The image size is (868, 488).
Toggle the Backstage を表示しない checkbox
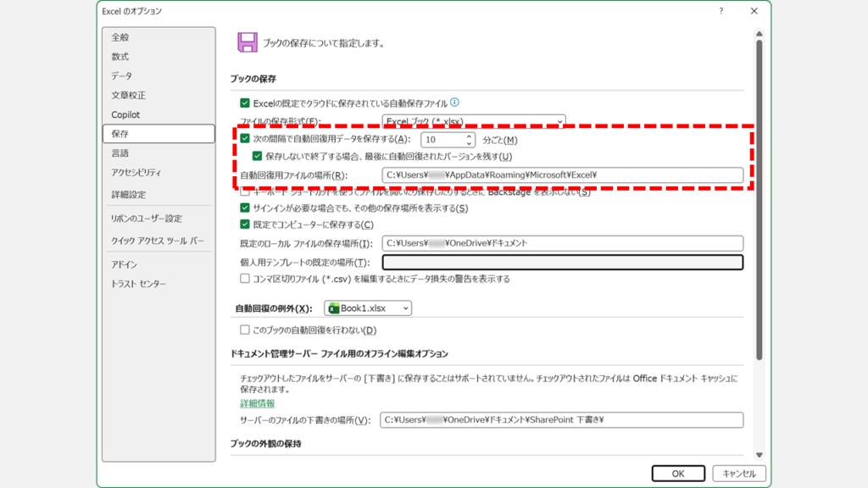tap(245, 192)
